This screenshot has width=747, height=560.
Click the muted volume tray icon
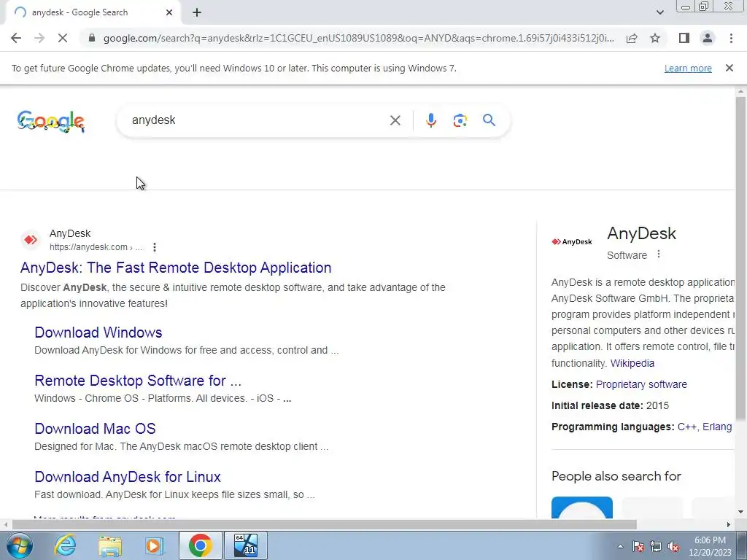pos(673,547)
